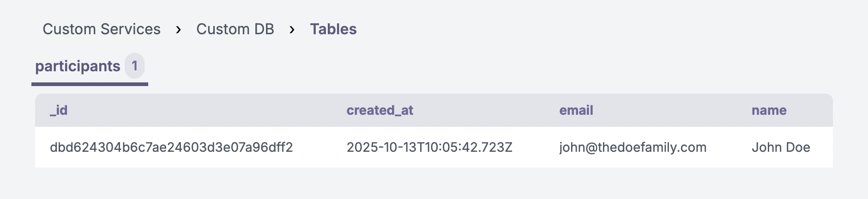
Task: Select the John Doe name cell
Action: (x=781, y=147)
